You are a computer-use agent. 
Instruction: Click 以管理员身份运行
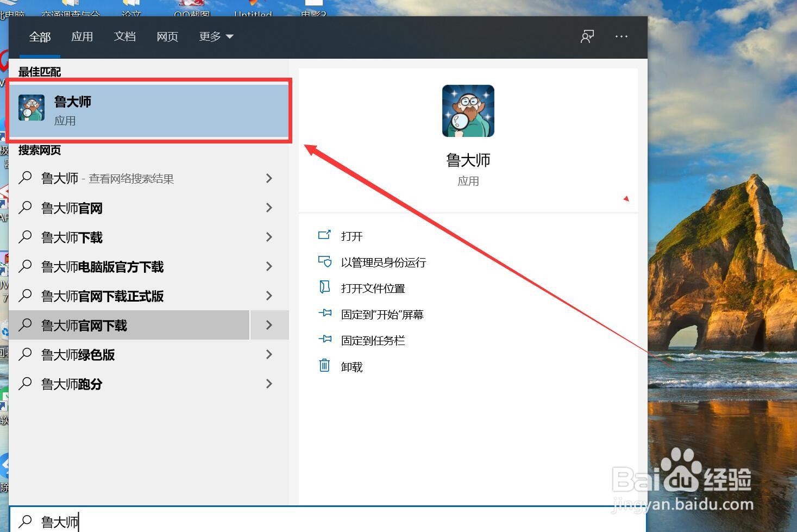tap(383, 262)
